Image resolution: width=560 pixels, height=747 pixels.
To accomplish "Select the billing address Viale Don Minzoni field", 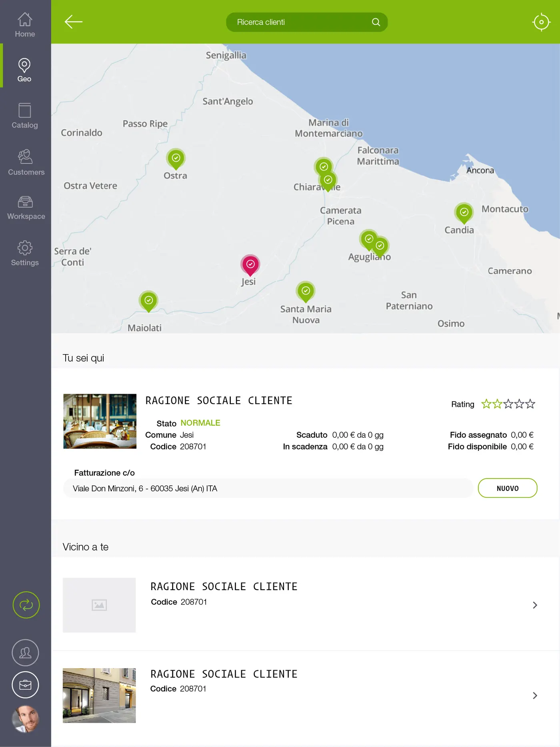I will click(x=268, y=488).
